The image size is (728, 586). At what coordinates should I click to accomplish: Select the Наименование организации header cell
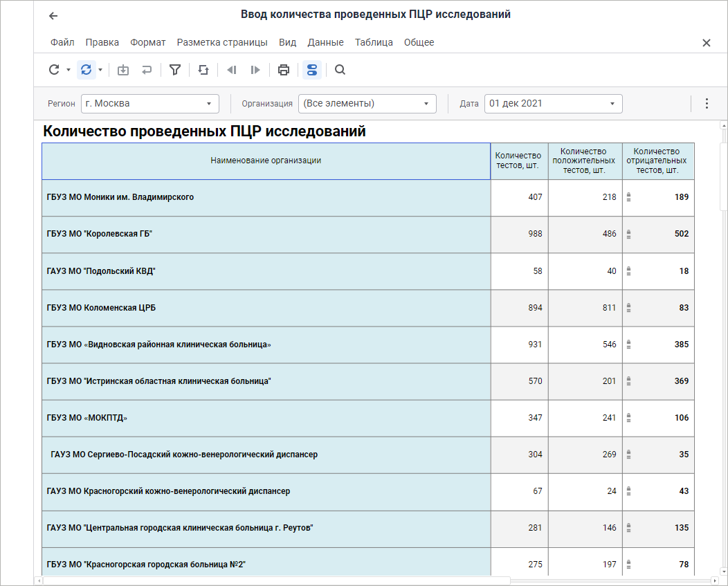[x=266, y=161]
